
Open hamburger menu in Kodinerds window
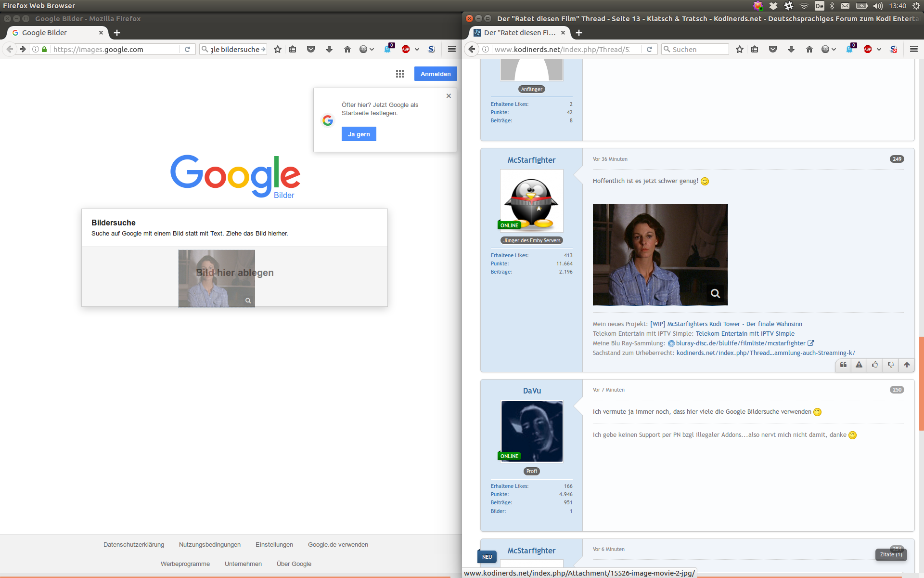pos(914,49)
